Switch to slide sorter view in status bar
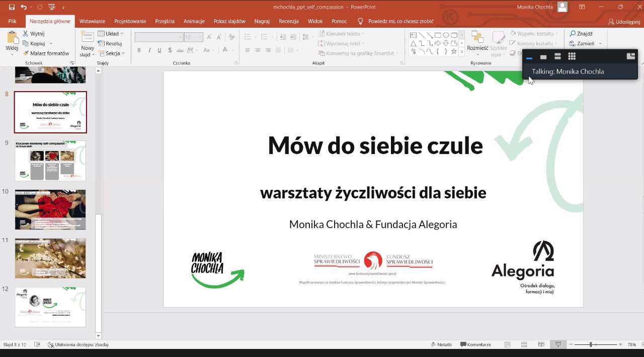 524,344
